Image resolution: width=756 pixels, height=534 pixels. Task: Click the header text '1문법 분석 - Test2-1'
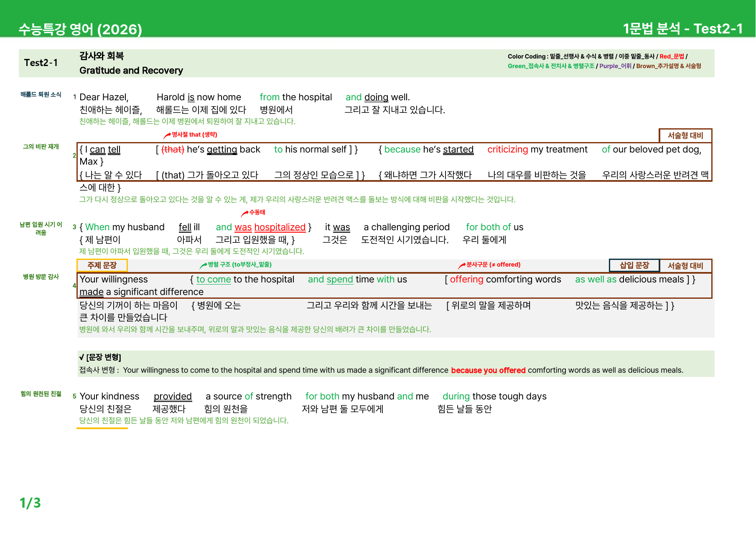(683, 28)
